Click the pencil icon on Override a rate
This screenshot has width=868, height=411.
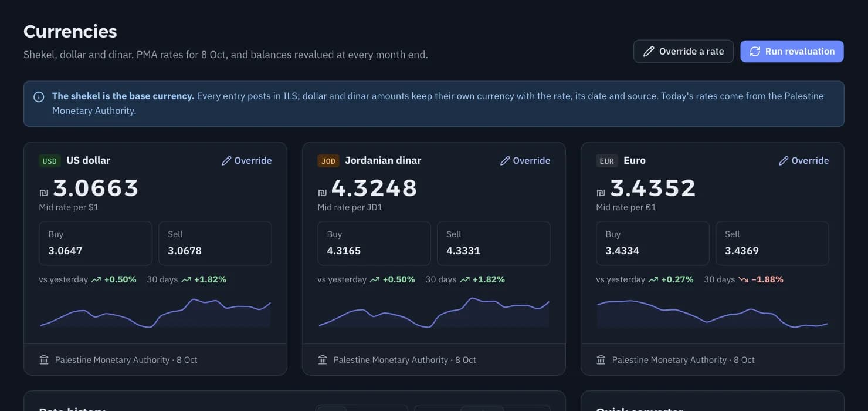click(649, 52)
